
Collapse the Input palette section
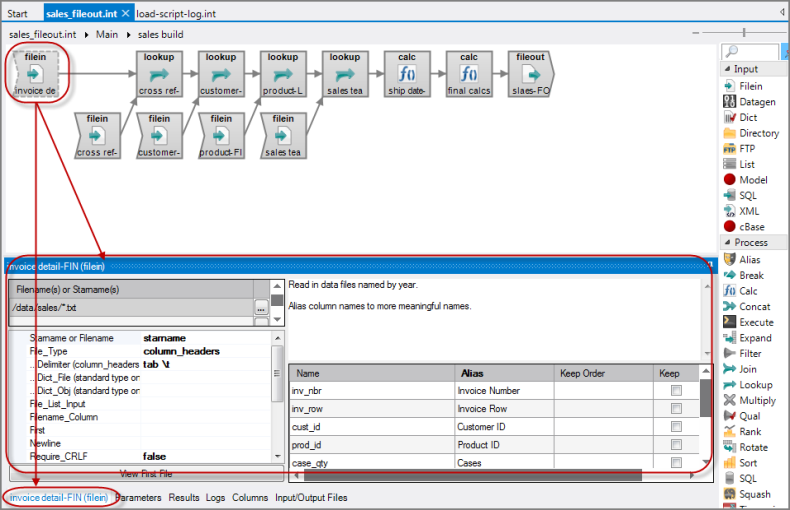coord(727,69)
